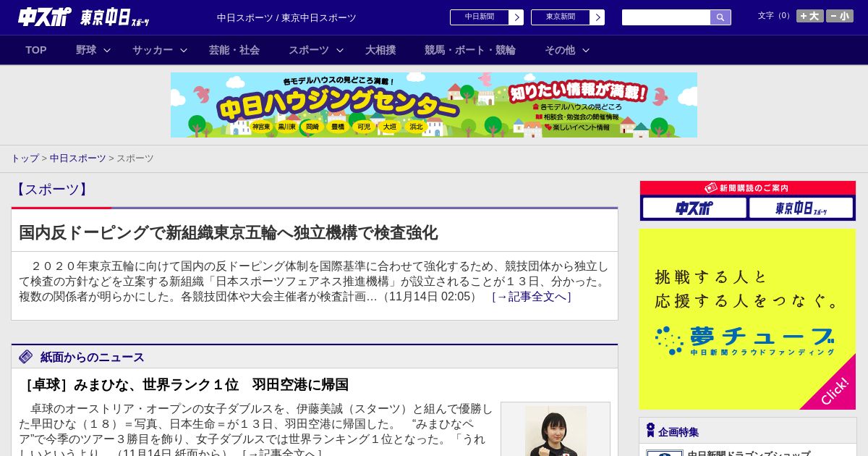The image size is (868, 456).
Task: Select 芸能・社会 in navigation
Action: pos(234,50)
